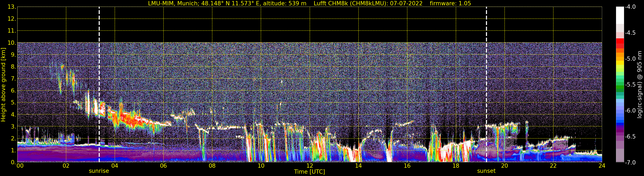644x176 pixels.
Task: Click the 'Time [UTC]' axis label
Action: pos(310,172)
